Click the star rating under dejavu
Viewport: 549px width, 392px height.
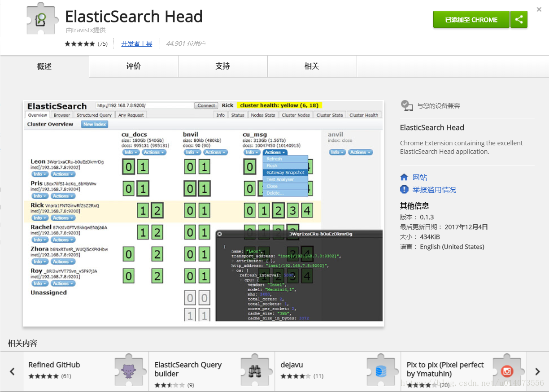[x=296, y=376]
